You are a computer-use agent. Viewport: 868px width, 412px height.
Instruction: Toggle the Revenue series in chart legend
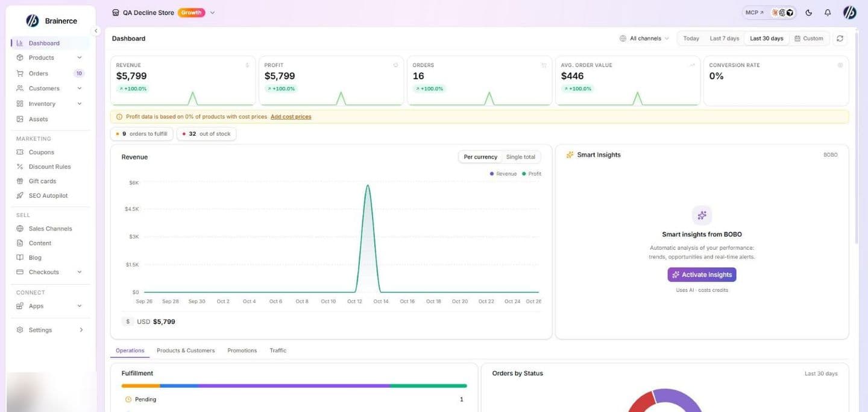(x=503, y=174)
